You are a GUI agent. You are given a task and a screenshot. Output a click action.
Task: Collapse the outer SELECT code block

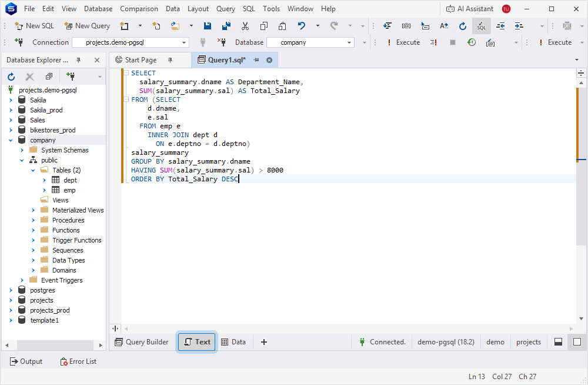126,73
